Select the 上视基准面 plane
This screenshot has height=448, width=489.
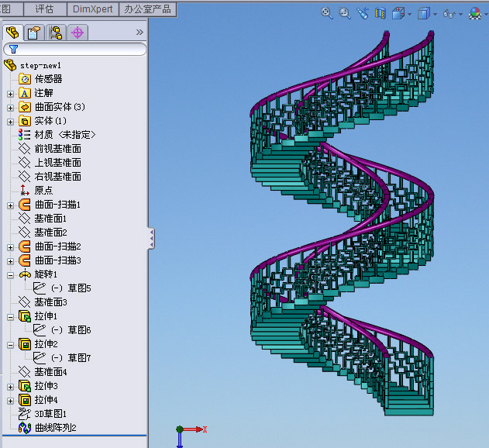57,163
